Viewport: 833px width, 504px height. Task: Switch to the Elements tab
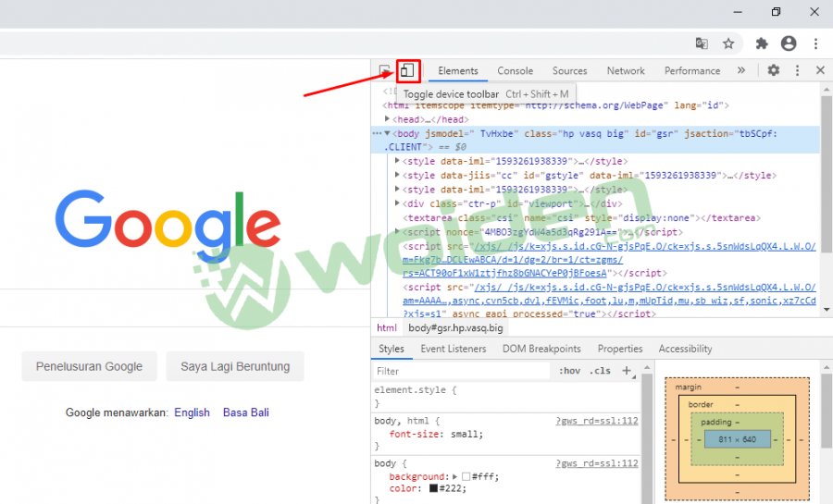(x=458, y=70)
